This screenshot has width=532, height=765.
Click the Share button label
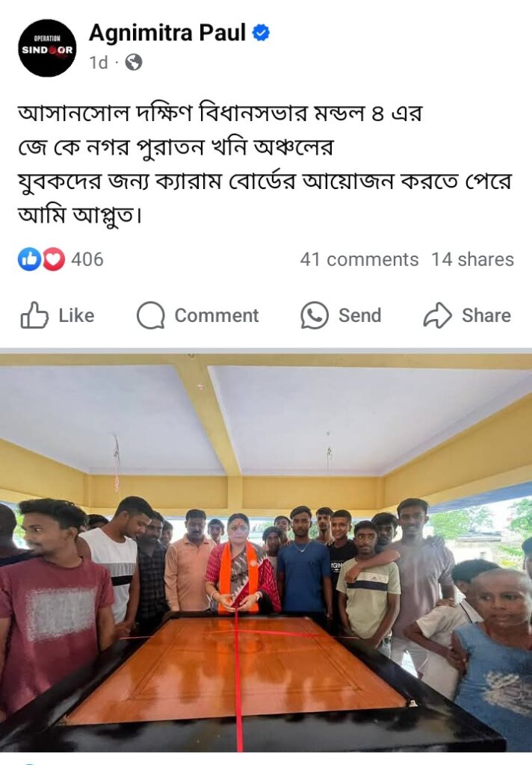point(486,315)
